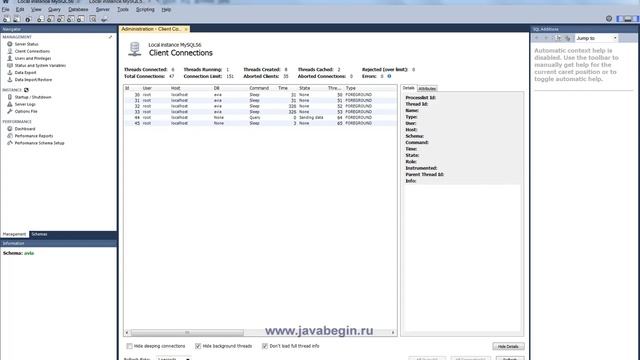The height and width of the screenshot is (360, 640).
Task: Search table data toolbar icon
Action: click(93, 19)
